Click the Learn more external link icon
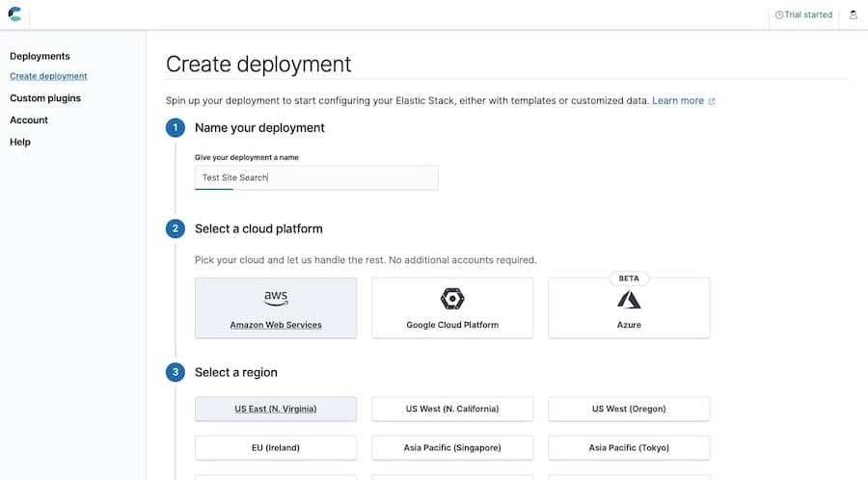868x480 pixels. pyautogui.click(x=712, y=100)
